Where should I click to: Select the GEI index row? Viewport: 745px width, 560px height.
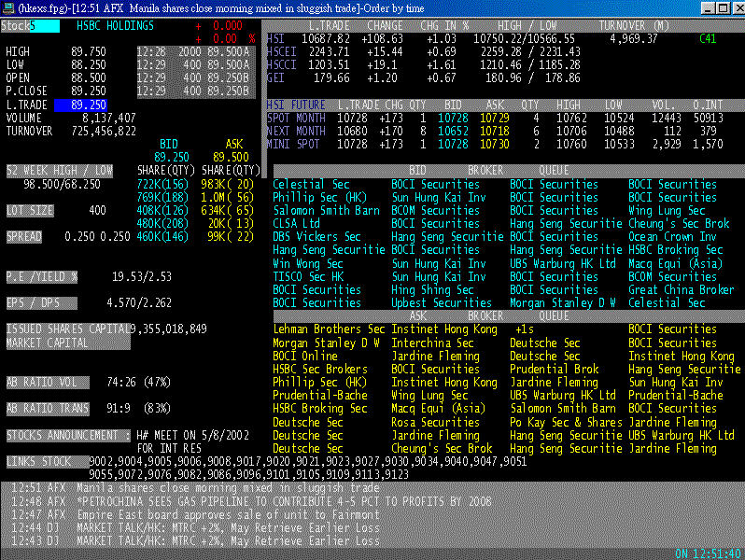point(423,77)
